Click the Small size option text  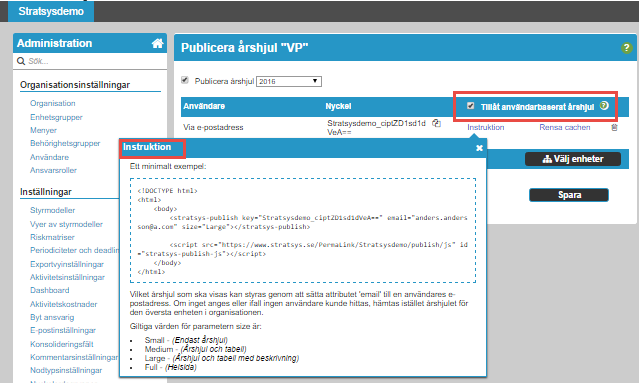tap(186, 340)
